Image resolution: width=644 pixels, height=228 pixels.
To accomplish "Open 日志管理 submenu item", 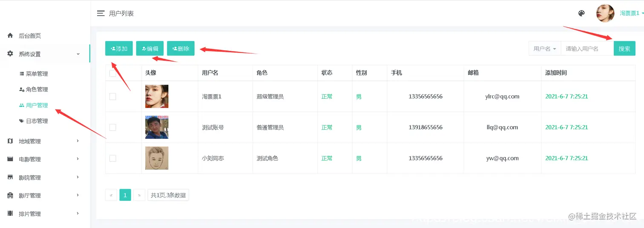I will click(x=37, y=121).
